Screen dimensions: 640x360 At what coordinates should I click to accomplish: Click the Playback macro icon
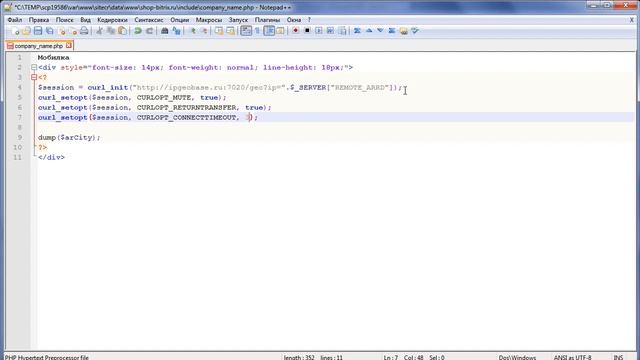[319, 31]
